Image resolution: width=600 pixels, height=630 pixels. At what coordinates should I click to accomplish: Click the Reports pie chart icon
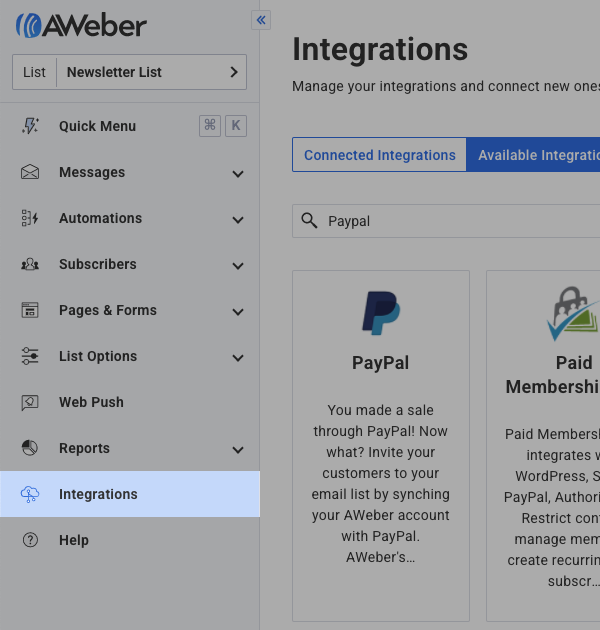coord(30,448)
